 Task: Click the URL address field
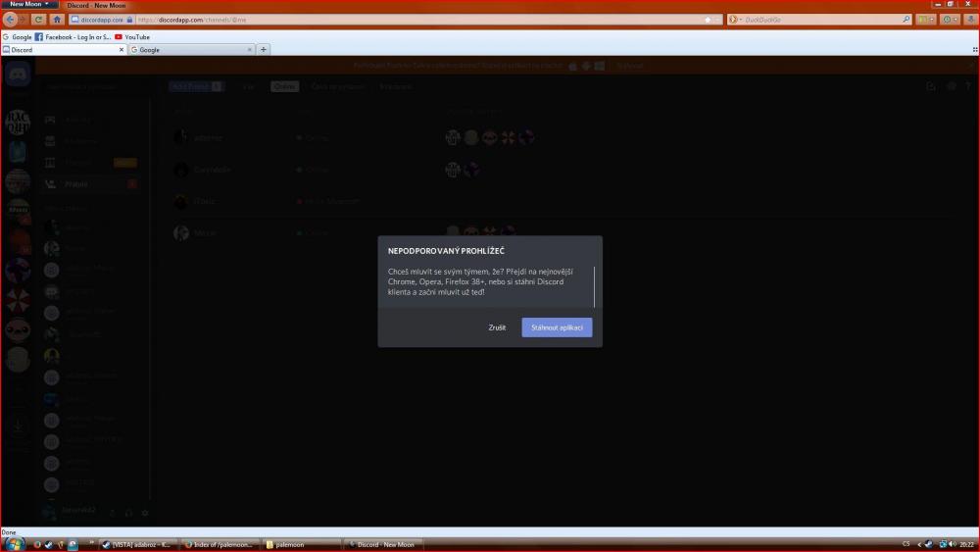[x=418, y=20]
